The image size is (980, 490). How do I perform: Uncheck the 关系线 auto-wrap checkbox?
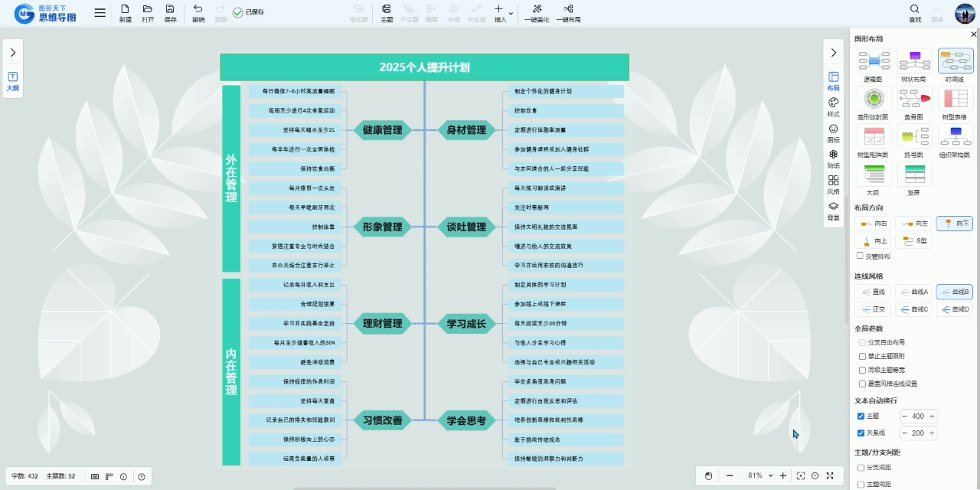point(861,433)
